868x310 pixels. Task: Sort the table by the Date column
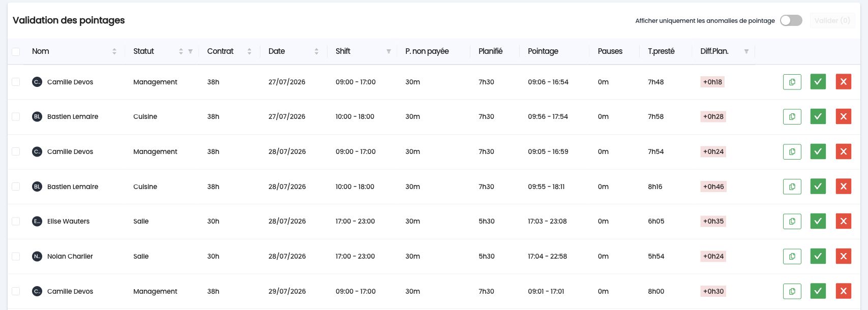tap(316, 51)
